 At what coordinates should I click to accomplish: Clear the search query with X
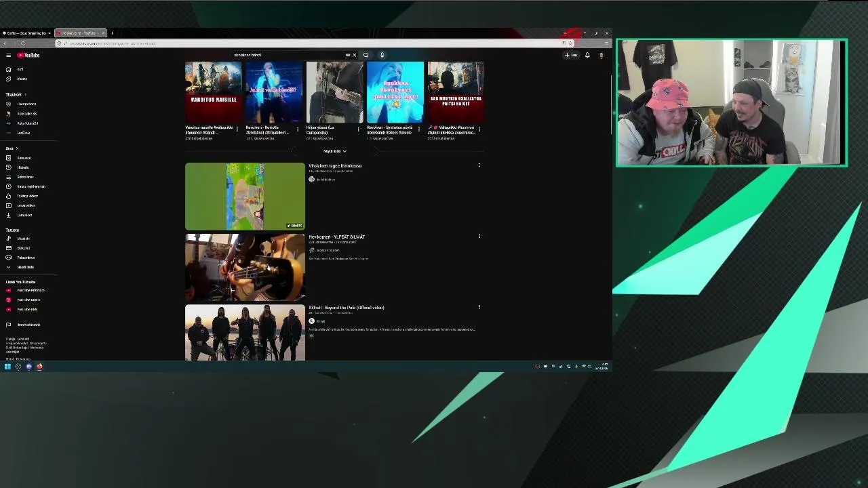[x=354, y=55]
